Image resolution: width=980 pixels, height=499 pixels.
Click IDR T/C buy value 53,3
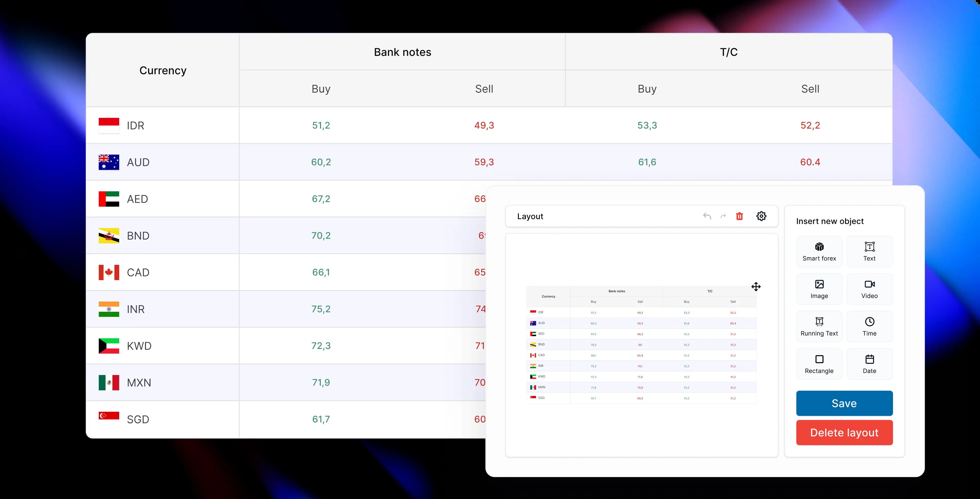pos(647,125)
